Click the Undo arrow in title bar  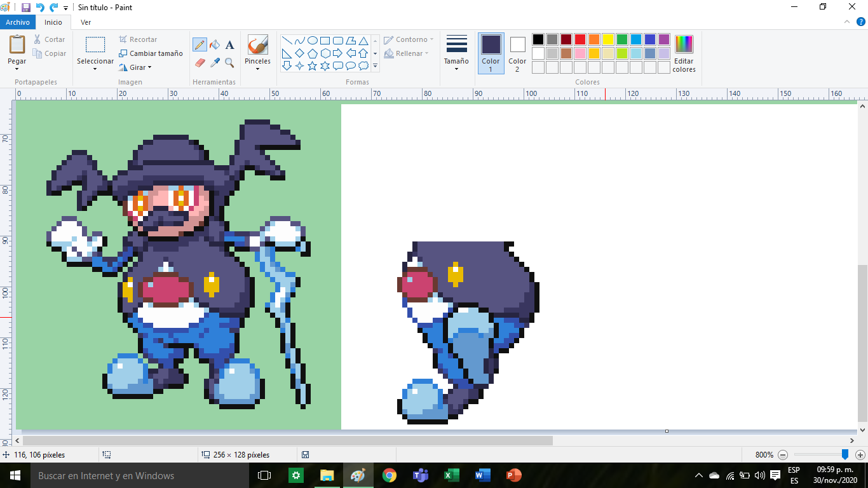coord(40,8)
